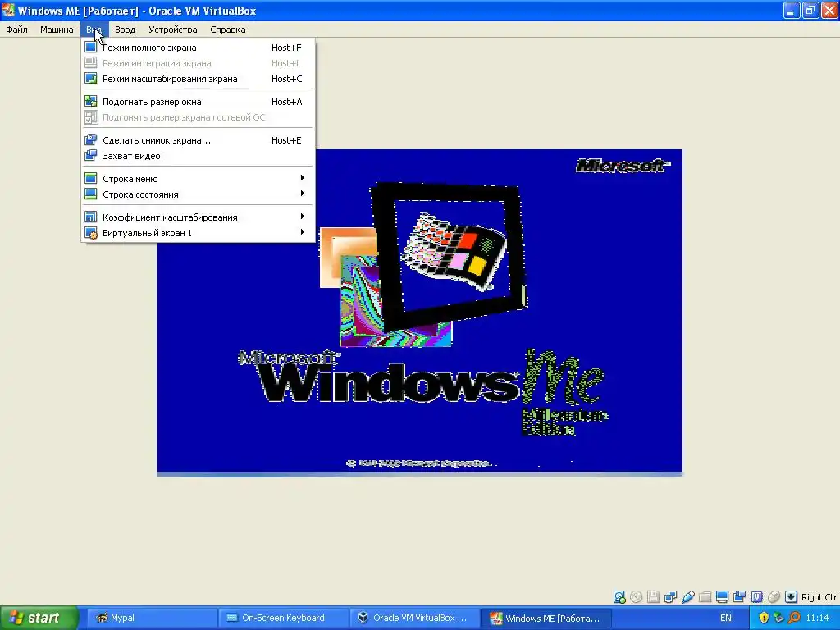
Task: Click the fullscreen mode icon in menu
Action: pyautogui.click(x=90, y=47)
